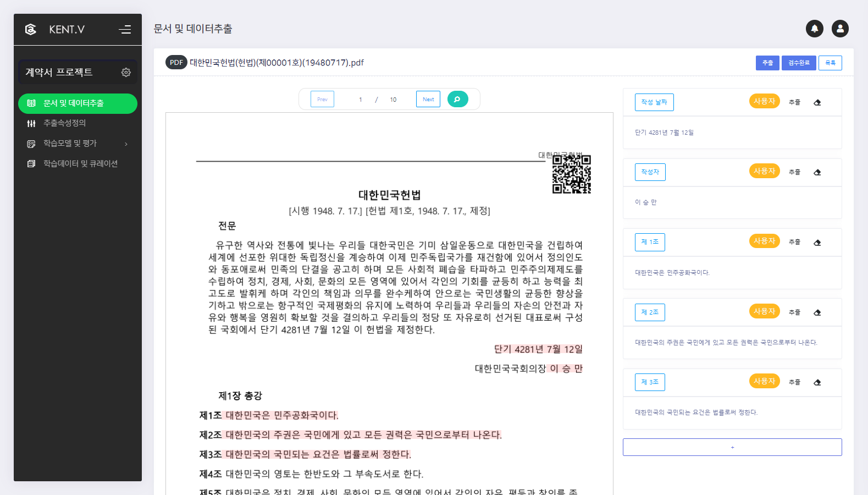Open the user profile icon
The height and width of the screenshot is (495, 868).
[839, 29]
